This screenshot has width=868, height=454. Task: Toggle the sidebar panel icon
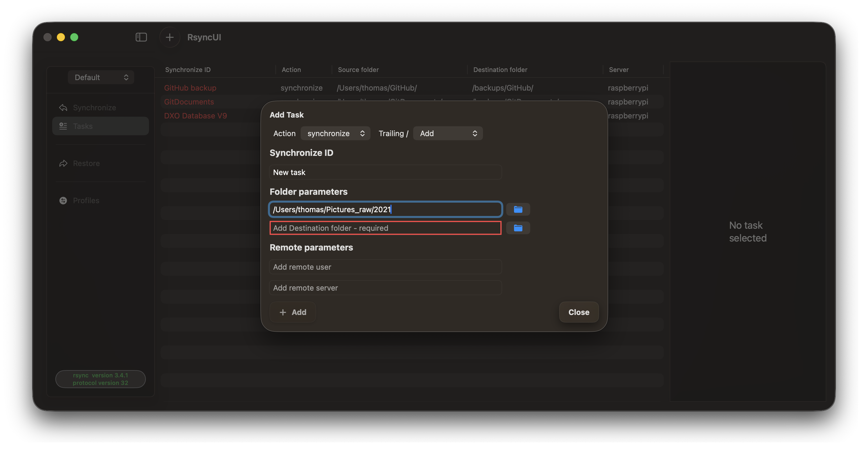(x=141, y=37)
